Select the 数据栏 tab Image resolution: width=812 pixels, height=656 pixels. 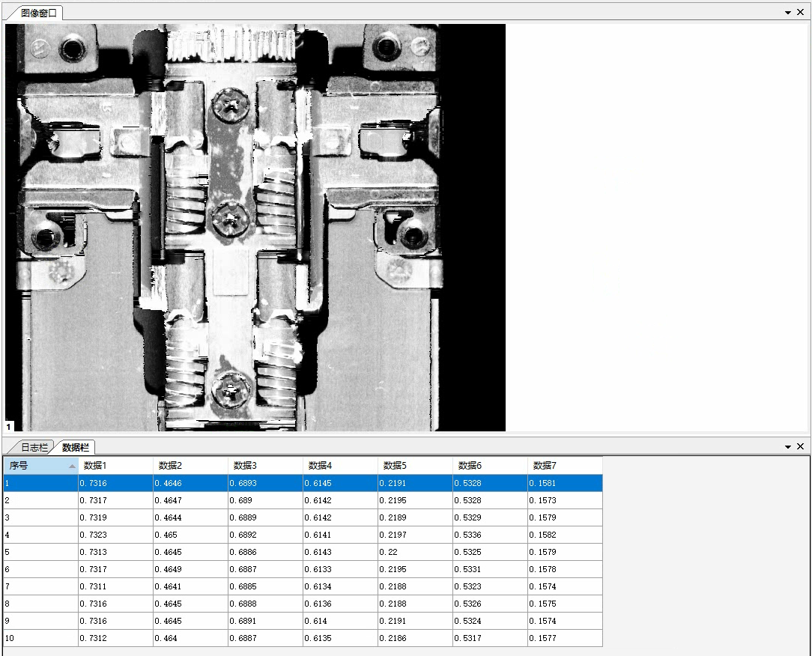tap(76, 447)
